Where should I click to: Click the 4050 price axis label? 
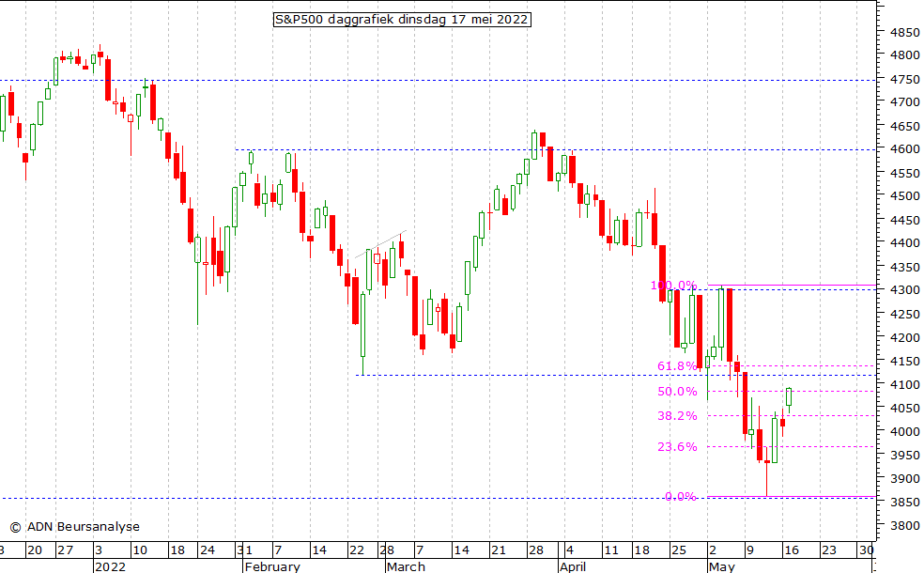(904, 408)
